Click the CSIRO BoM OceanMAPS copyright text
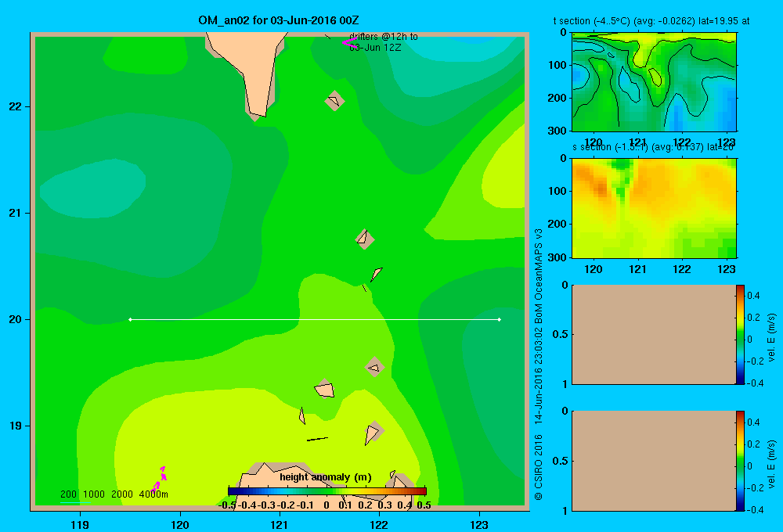The image size is (783, 532). click(539, 365)
